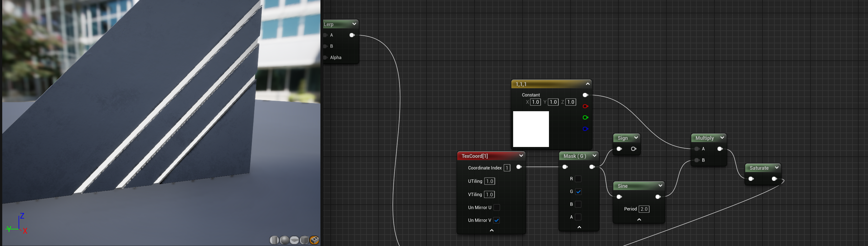Click the Multiply node A input pin

[697, 149]
